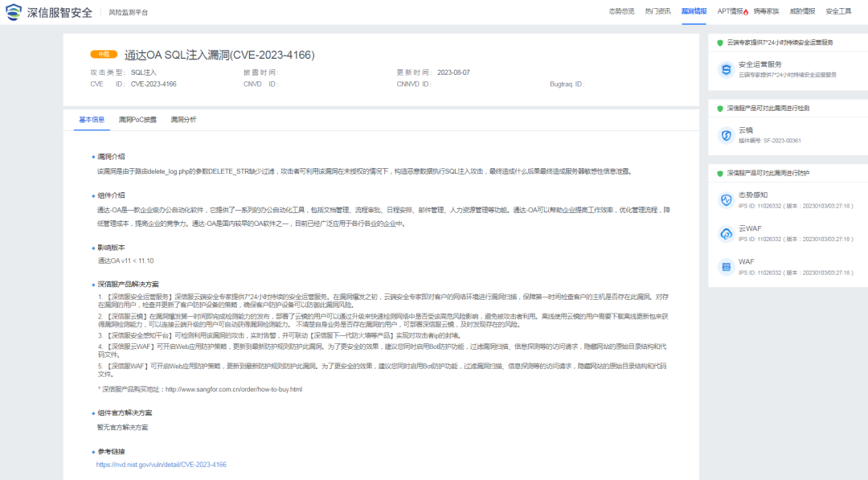Click the 云WAF cloud icon
This screenshot has height=480, width=868.
726,234
